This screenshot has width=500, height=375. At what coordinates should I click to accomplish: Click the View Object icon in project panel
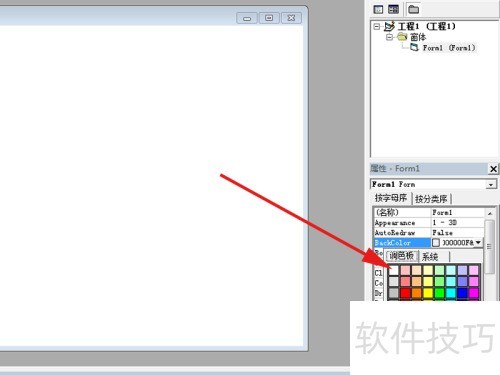(393, 9)
